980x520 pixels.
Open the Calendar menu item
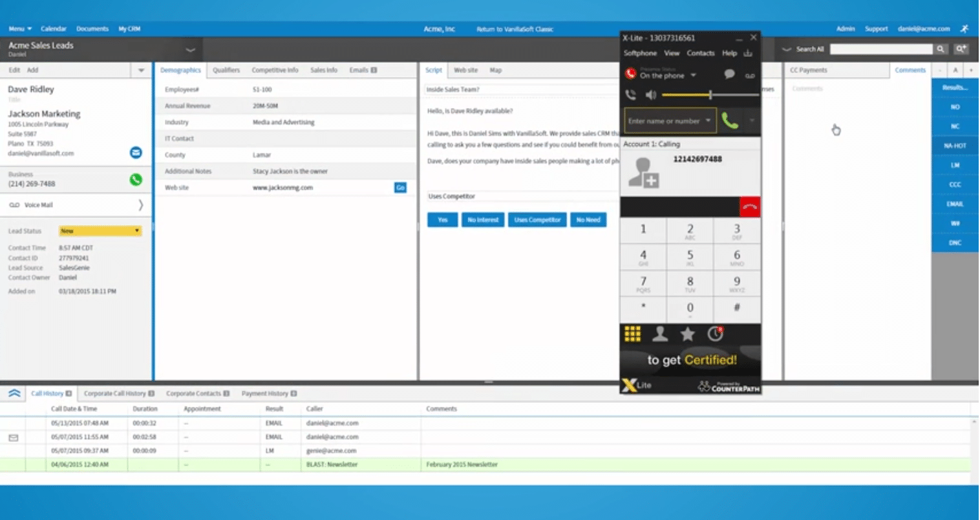[54, 29]
